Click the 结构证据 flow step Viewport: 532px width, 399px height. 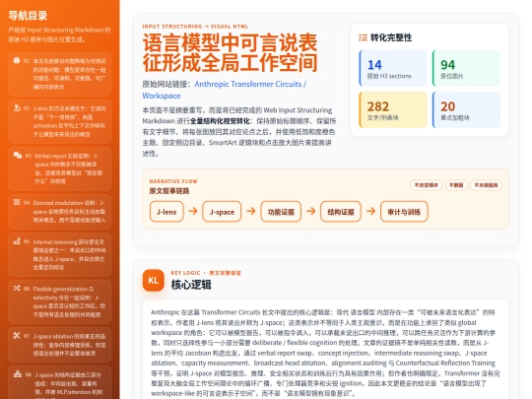click(341, 212)
